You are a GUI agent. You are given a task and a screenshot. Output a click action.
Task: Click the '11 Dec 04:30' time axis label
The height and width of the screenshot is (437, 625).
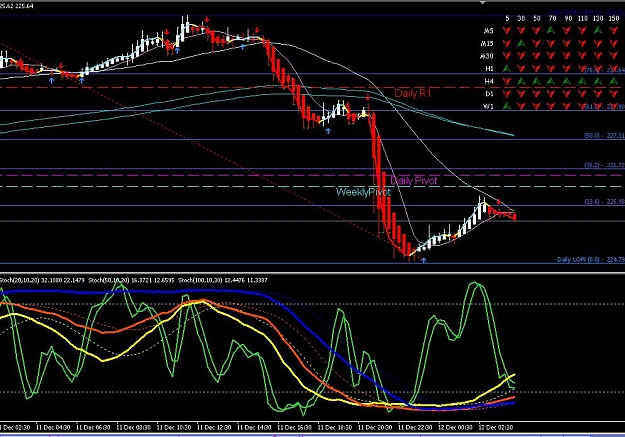point(53,427)
